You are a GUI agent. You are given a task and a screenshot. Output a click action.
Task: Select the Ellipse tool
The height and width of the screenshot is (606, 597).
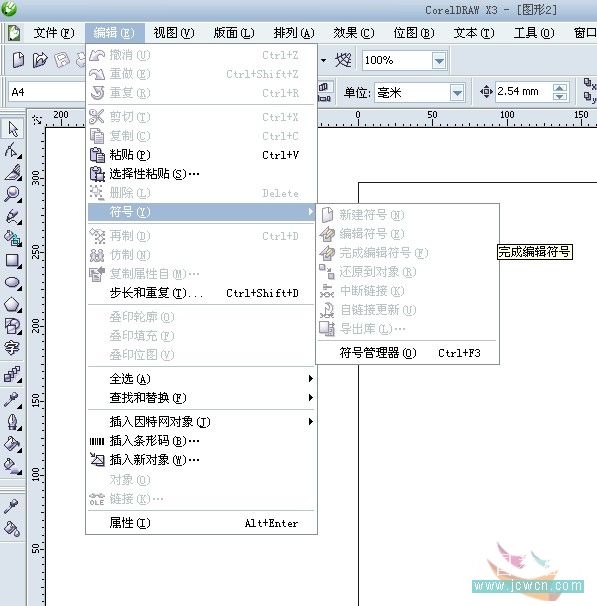coord(13,282)
